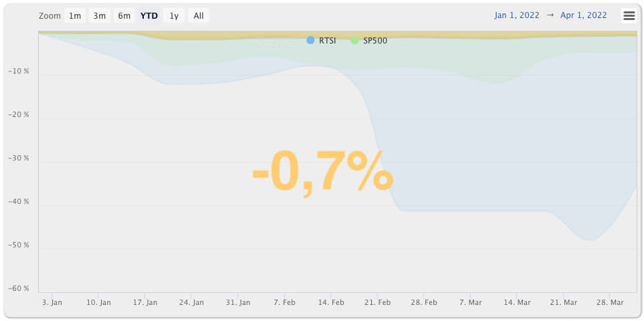Open the chart context hamburger menu
Image resolution: width=644 pixels, height=321 pixels.
629,15
